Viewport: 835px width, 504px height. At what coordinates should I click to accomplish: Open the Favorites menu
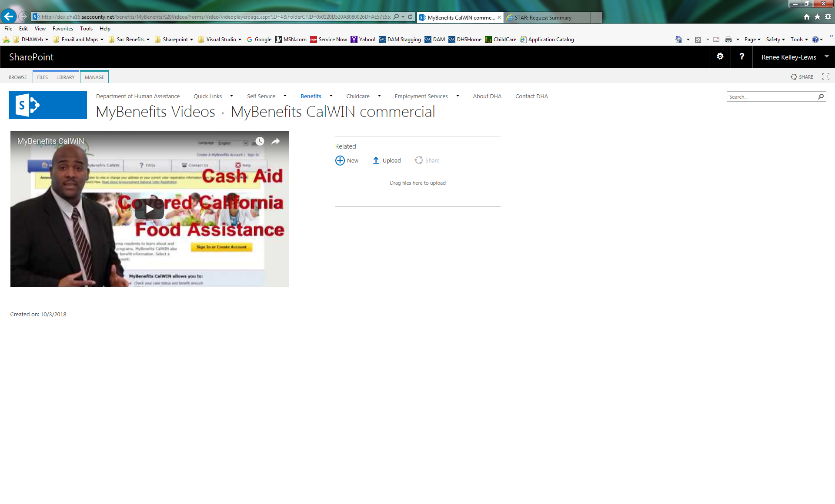pos(63,28)
